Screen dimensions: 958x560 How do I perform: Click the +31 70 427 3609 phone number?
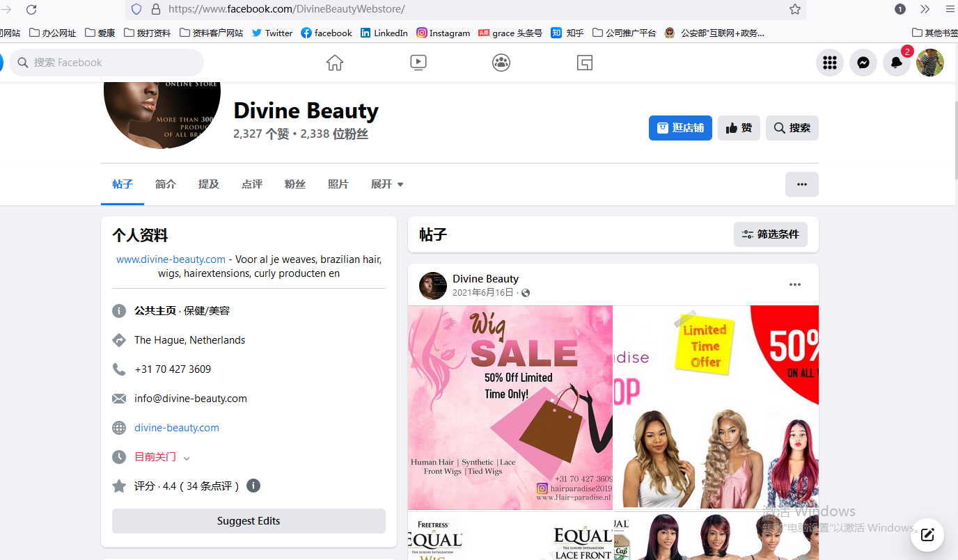pos(173,369)
